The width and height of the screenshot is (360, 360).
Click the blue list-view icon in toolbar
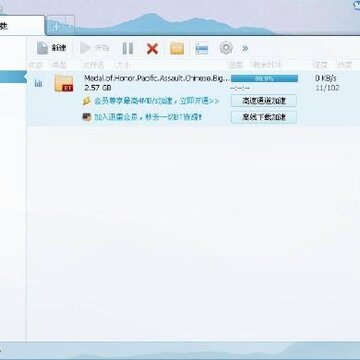tap(202, 49)
